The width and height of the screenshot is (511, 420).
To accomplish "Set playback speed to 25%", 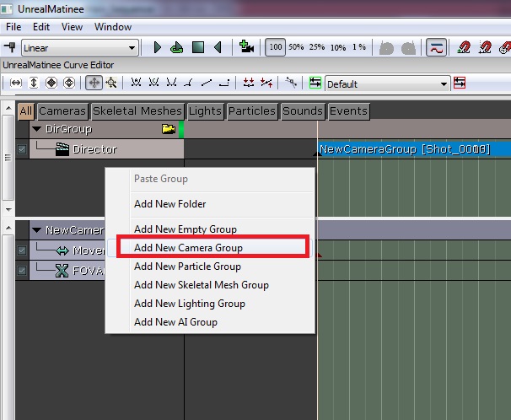I will 317,47.
